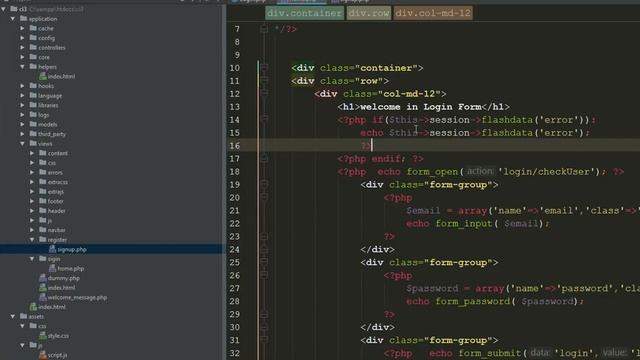This screenshot has width=640, height=360.
Task: Open the dummy.php file
Action: tap(59, 278)
